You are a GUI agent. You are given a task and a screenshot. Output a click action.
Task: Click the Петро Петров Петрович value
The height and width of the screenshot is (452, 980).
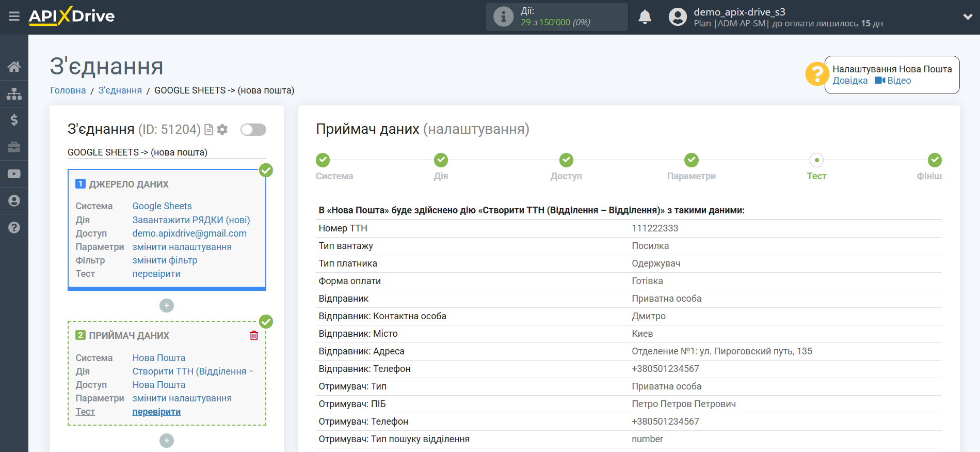pos(684,404)
